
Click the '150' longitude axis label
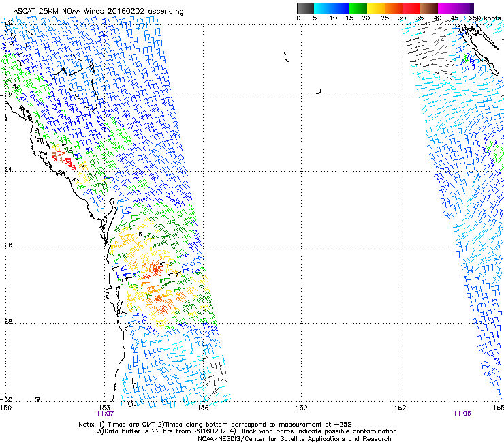[x=5, y=408]
